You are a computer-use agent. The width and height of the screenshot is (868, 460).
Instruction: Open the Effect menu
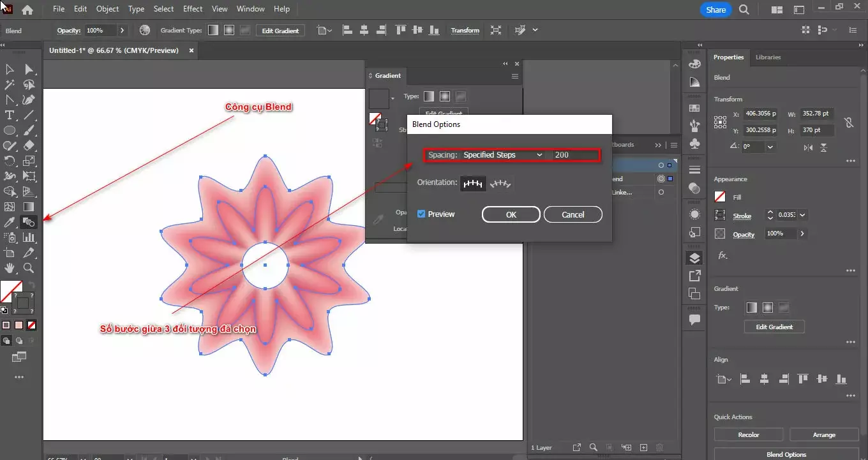(x=192, y=9)
